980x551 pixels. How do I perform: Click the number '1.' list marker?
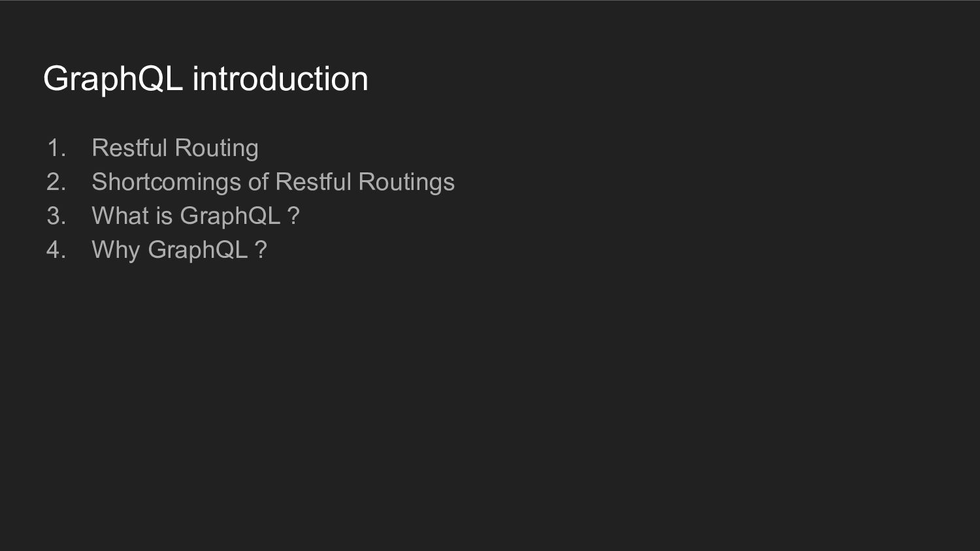57,148
